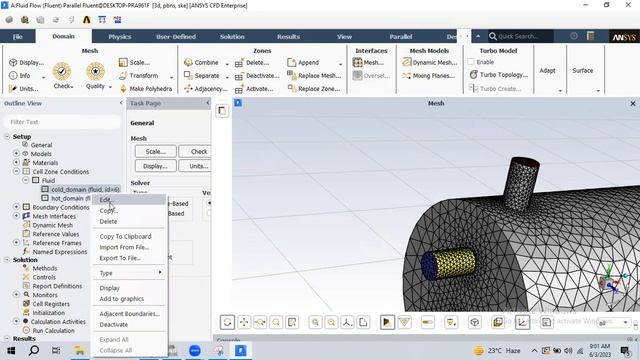Click Combine zones
Image resolution: width=640 pixels, height=360 pixels.
tap(201, 62)
